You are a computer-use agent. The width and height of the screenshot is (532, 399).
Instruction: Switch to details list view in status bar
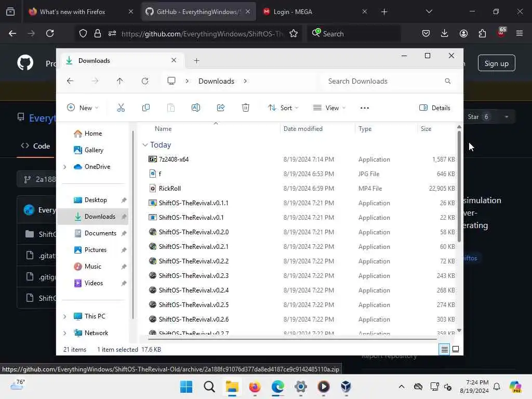[x=445, y=349]
